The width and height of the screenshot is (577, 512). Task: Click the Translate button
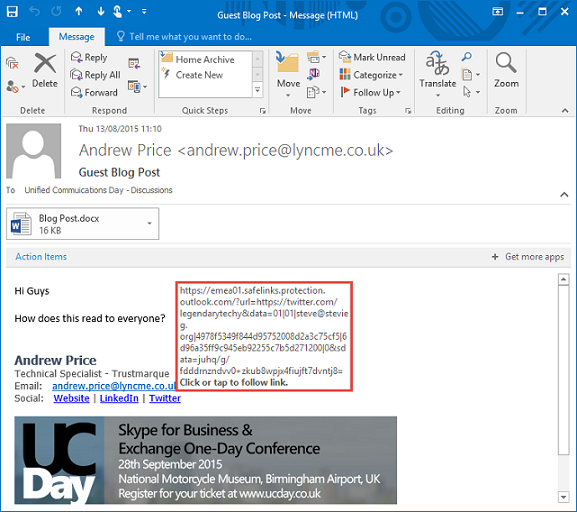click(x=438, y=75)
